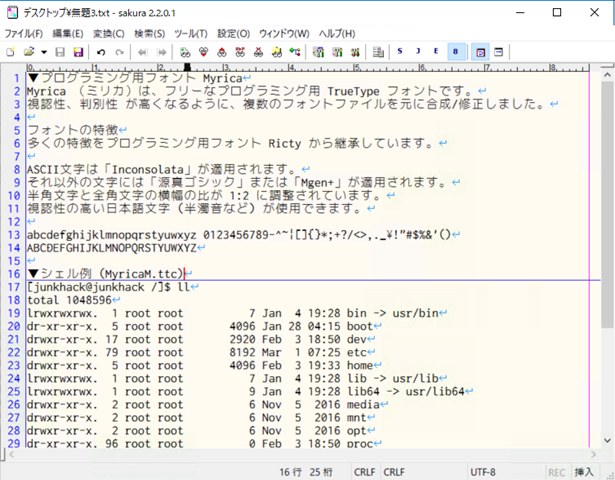The image size is (615, 480).
Task: Open the 設定(O) menu
Action: click(x=234, y=34)
